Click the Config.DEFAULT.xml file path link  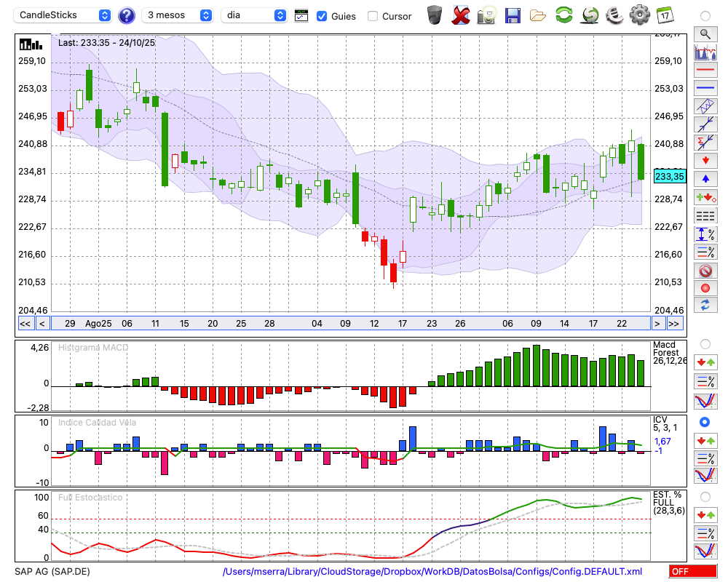click(x=432, y=572)
